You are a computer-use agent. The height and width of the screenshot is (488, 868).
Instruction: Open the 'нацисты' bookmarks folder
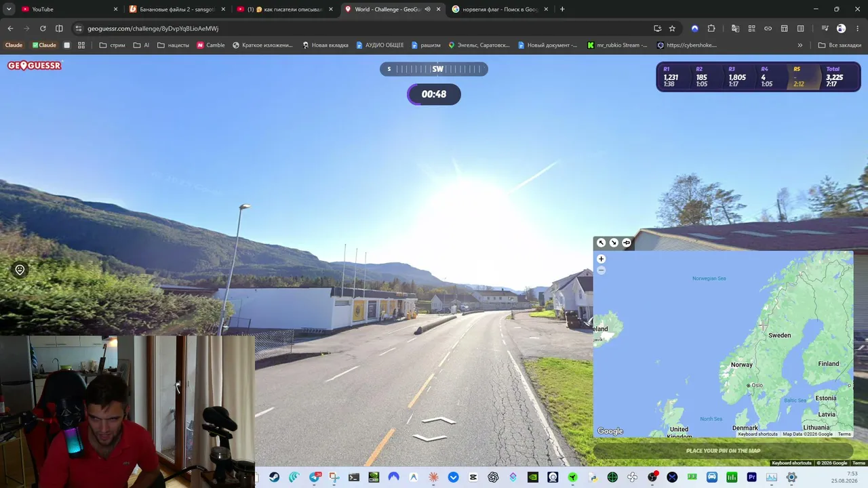coord(174,45)
